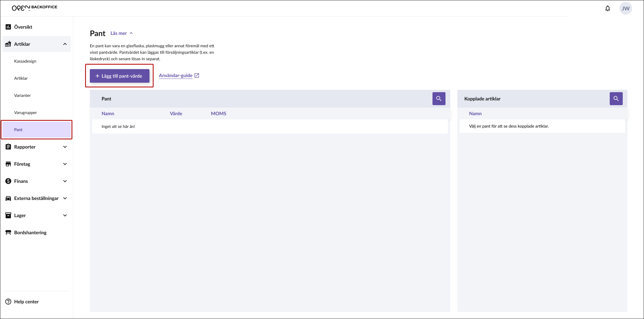Click the Företag store icon

8,164
